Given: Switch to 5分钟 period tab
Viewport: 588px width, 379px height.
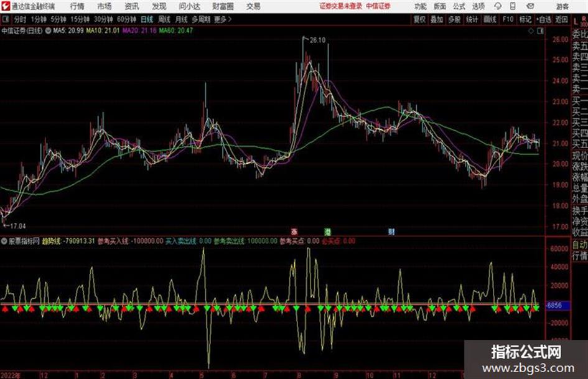Looking at the screenshot, I should [x=58, y=19].
